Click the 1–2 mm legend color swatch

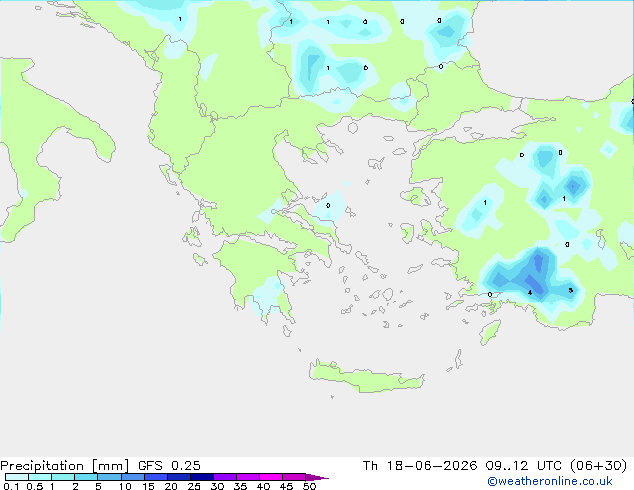pos(63,477)
